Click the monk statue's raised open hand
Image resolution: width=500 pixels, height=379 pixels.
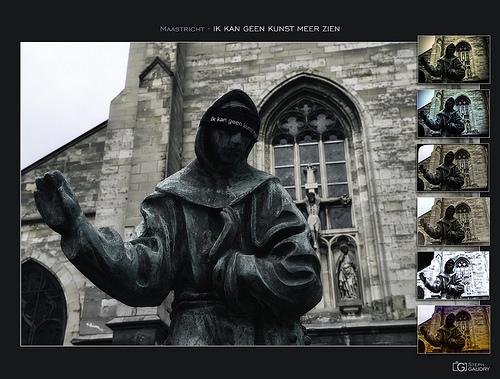click(57, 200)
